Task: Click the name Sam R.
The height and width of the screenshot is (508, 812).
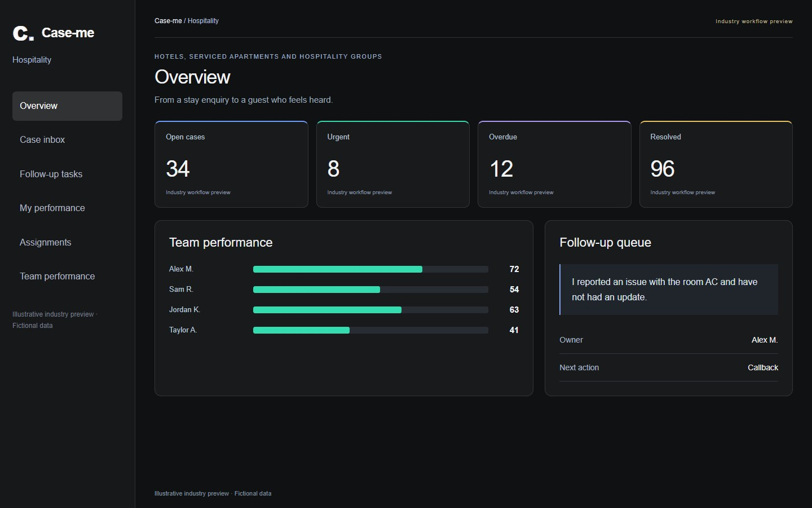Action: pyautogui.click(x=181, y=290)
